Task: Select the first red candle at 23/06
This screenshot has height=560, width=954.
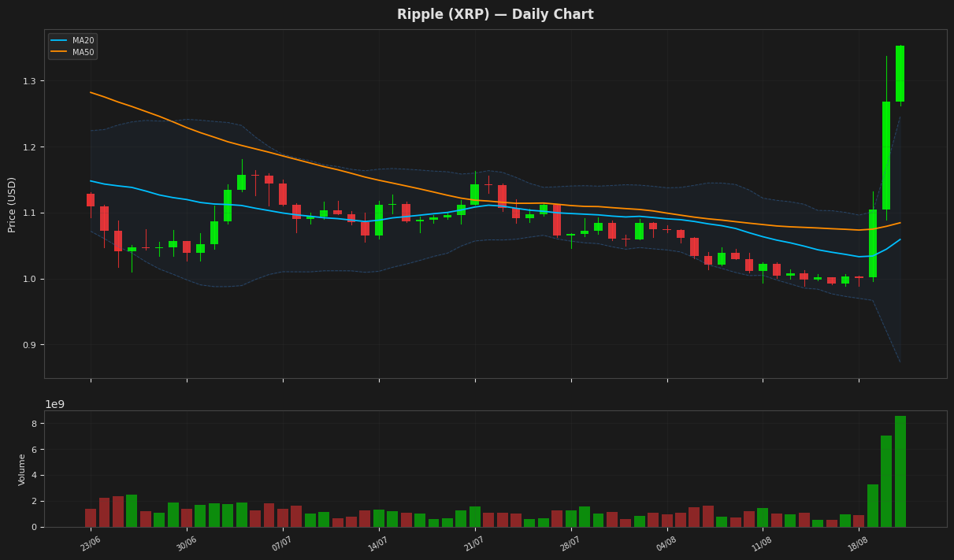Action: [91, 200]
